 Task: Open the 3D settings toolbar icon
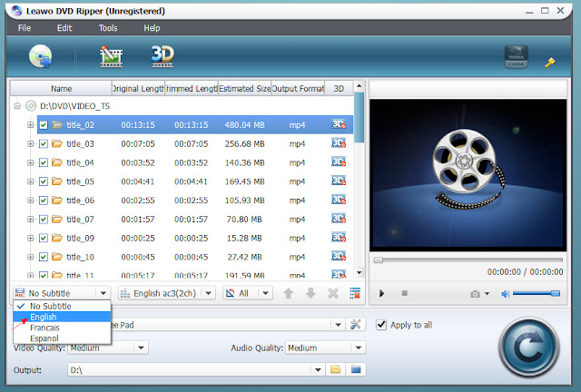coord(162,56)
